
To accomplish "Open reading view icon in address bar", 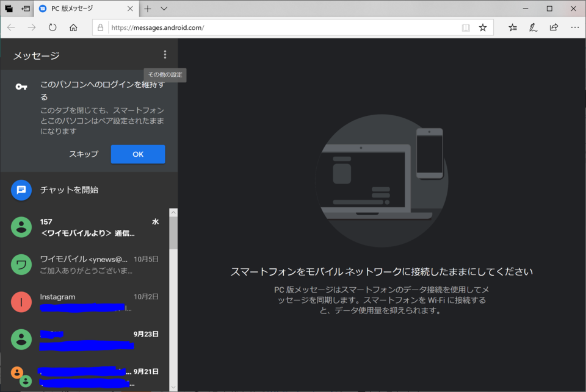I will click(x=466, y=27).
